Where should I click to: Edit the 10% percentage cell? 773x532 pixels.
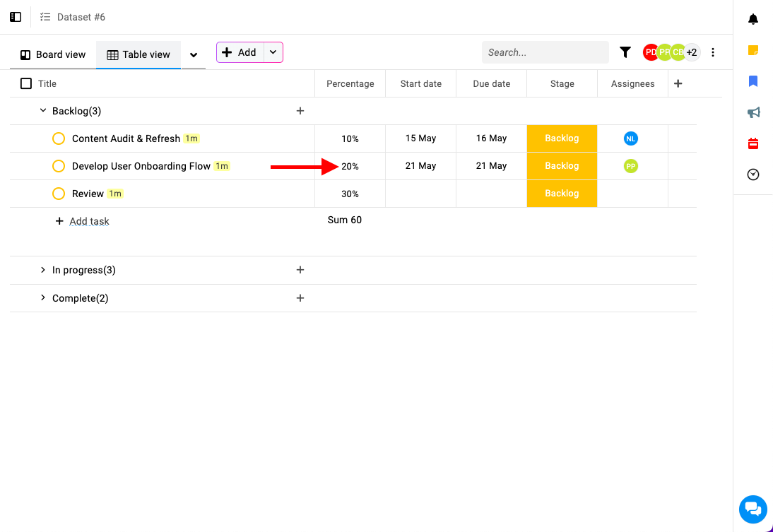coord(350,139)
